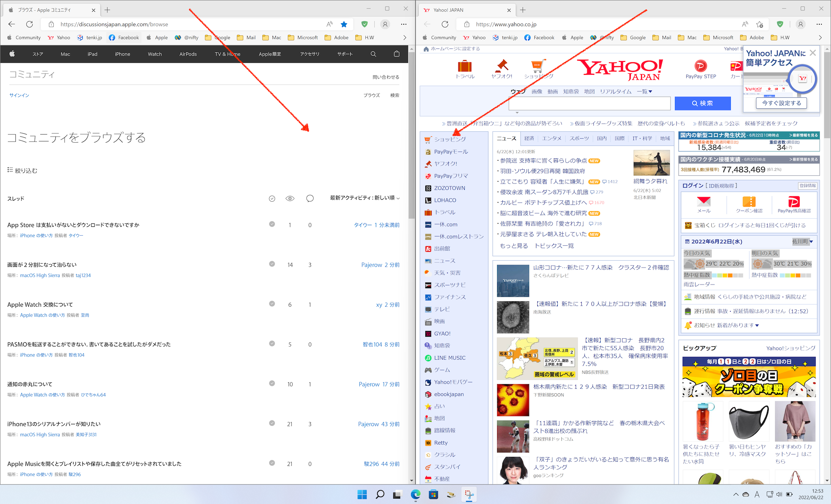The image size is (831, 504).
Task: Click the solved checkmark column header
Action: (x=272, y=198)
